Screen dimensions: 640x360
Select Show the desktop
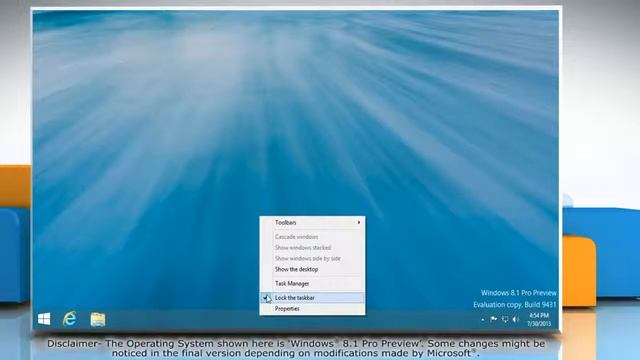(312, 269)
